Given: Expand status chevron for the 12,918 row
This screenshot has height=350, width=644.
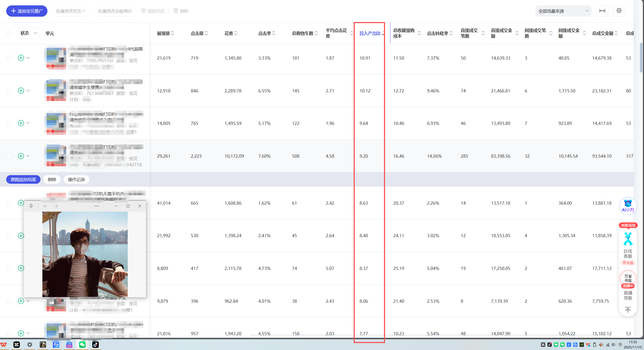Looking at the screenshot, I should coord(28,91).
